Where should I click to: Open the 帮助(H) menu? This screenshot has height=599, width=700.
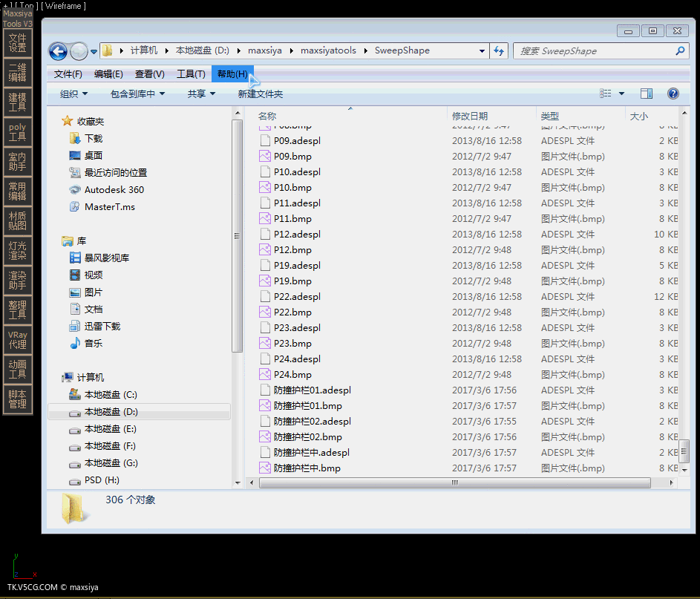point(232,74)
